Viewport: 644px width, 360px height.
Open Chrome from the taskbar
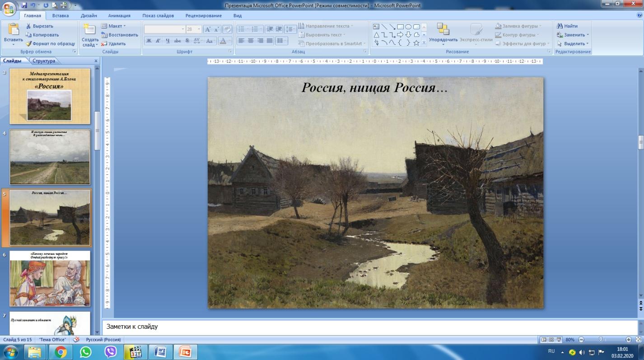click(61, 352)
